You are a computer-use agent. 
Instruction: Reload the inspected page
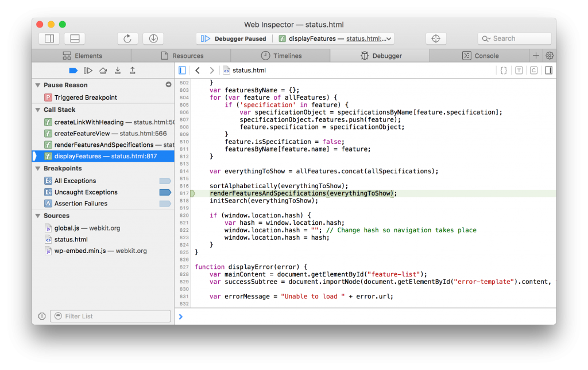click(127, 38)
